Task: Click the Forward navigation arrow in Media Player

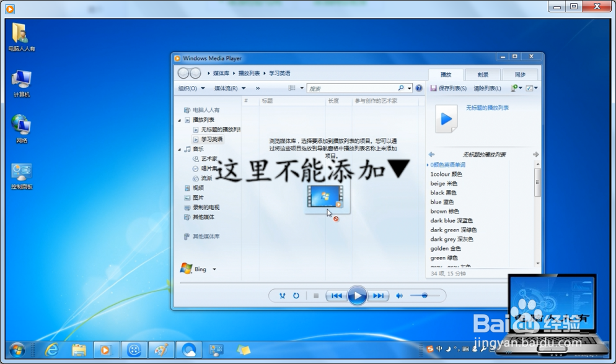Action: 195,73
